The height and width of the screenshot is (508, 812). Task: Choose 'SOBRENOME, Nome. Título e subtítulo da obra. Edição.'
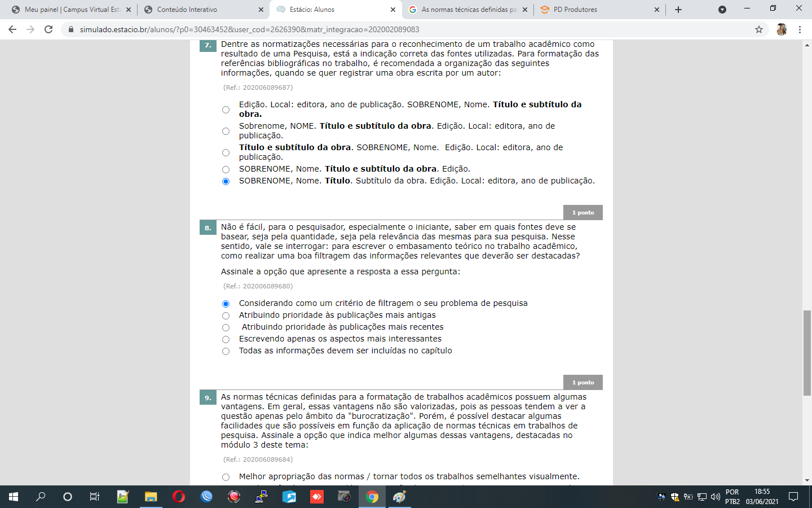tap(226, 169)
